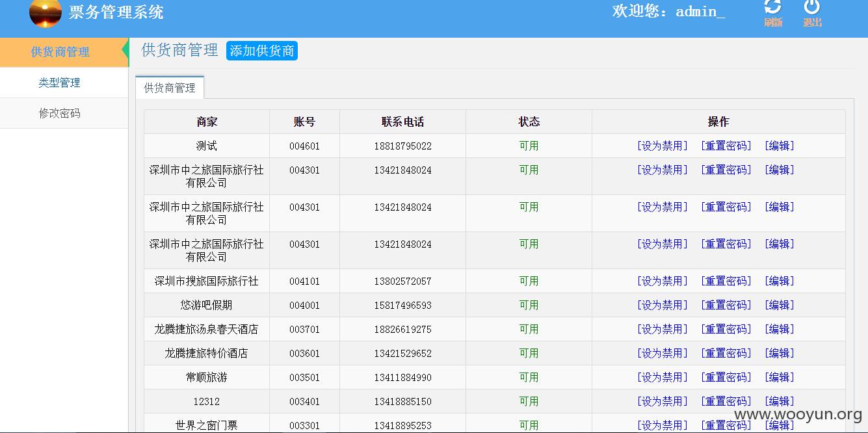Viewport: 868px width, 433px height.
Task: Click 可用 status in 测试 row
Action: point(529,146)
